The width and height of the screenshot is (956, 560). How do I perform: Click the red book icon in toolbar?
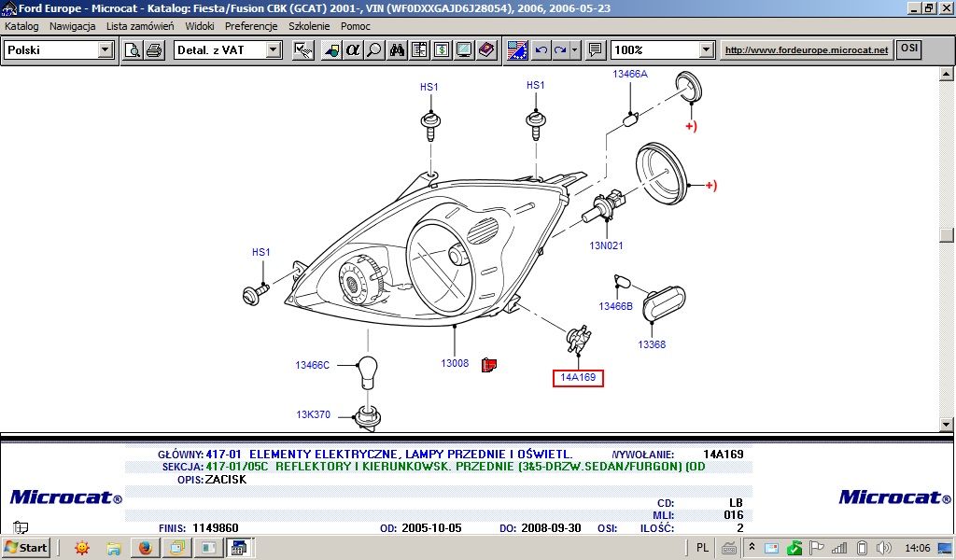(486, 50)
